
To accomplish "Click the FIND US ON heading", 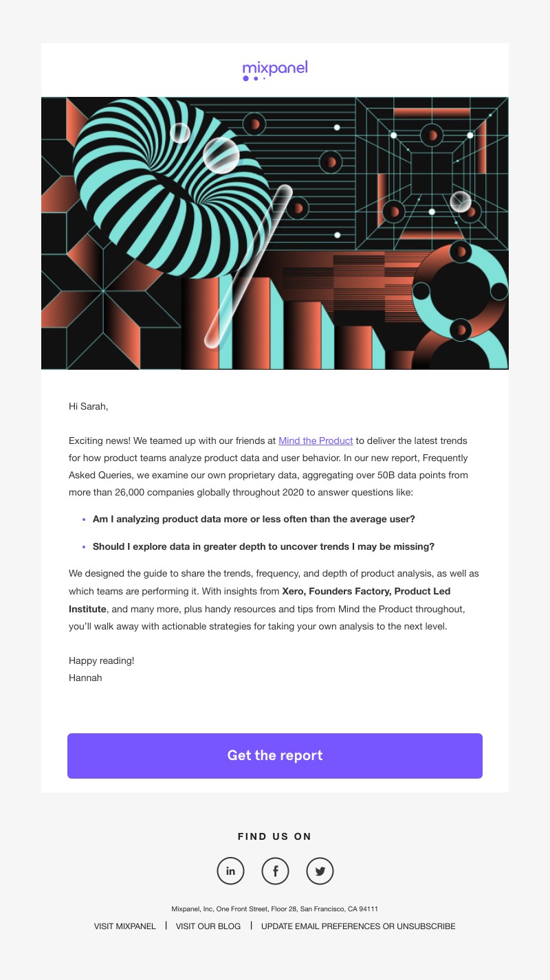I will point(275,836).
